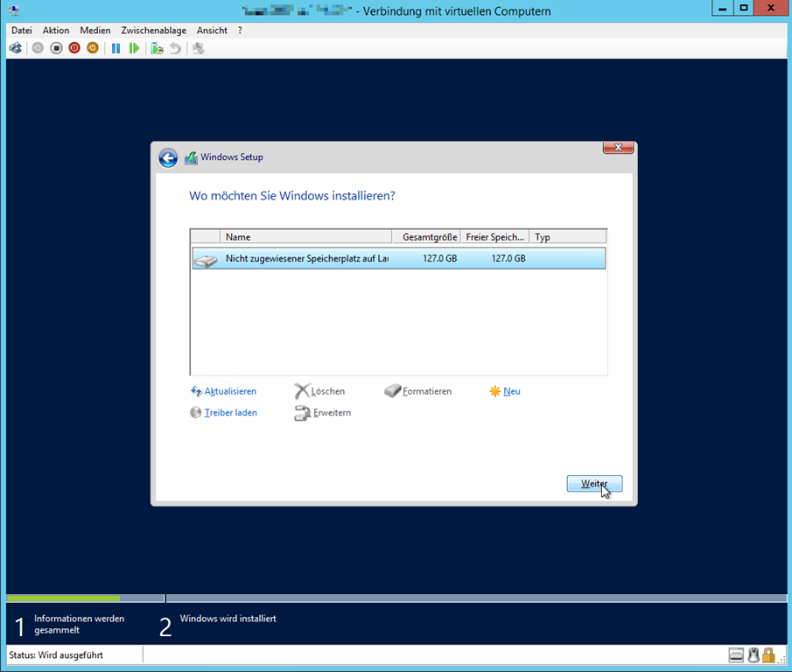This screenshot has width=792, height=672.
Task: Click the back arrow in Windows Setup
Action: [168, 157]
